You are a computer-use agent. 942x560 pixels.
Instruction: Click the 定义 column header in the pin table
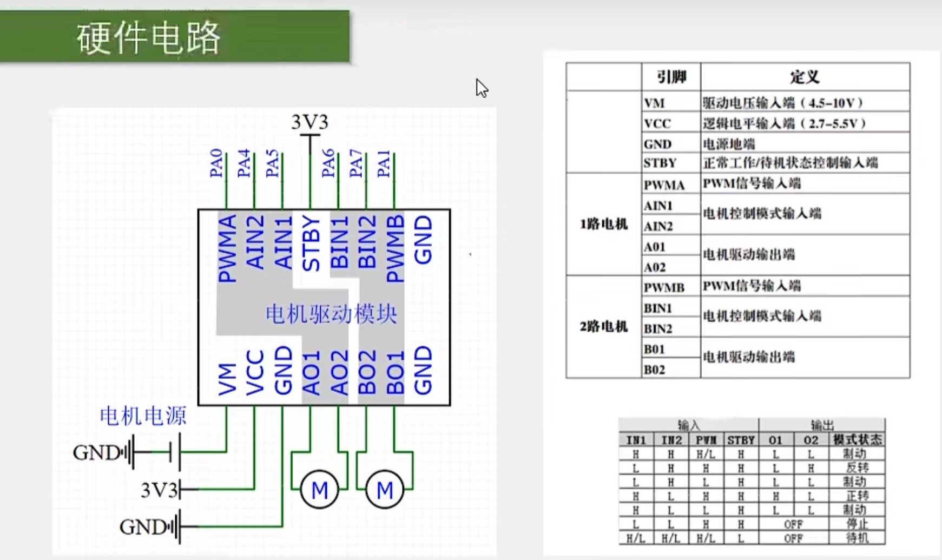pyautogui.click(x=805, y=77)
